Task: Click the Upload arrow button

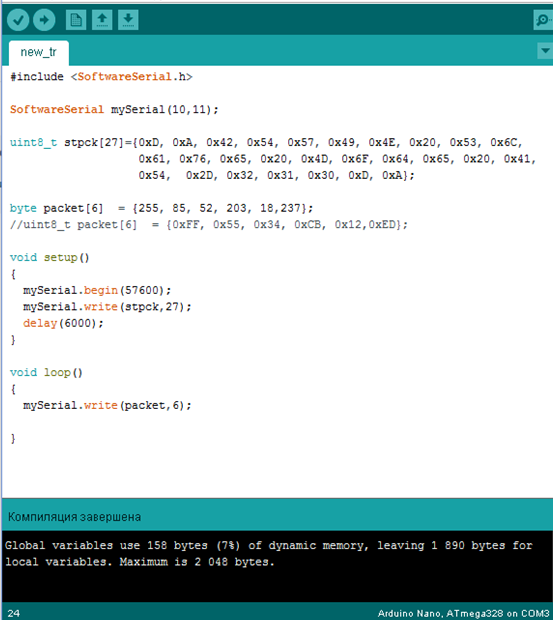Action: coord(44,20)
